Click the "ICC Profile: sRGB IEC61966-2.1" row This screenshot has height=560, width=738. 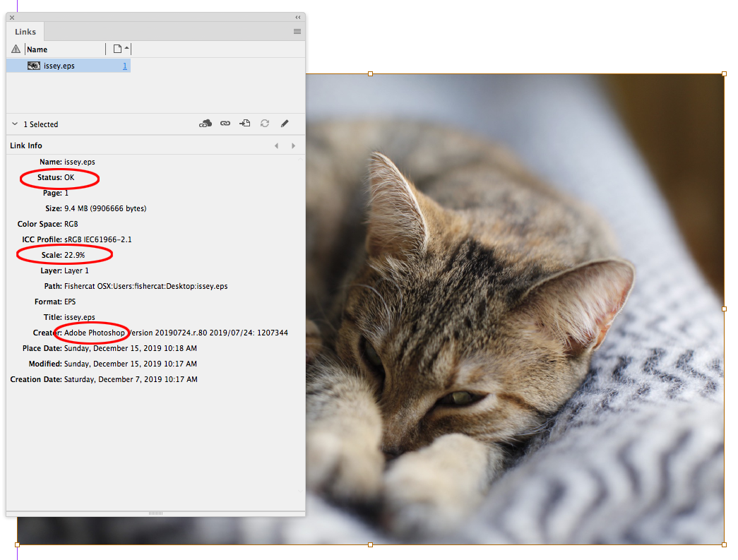(77, 239)
